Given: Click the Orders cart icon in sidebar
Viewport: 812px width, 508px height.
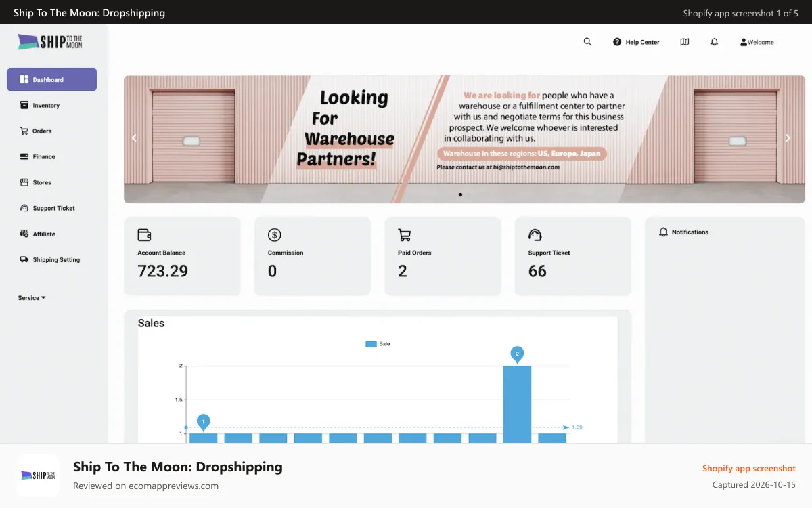Looking at the screenshot, I should point(24,131).
